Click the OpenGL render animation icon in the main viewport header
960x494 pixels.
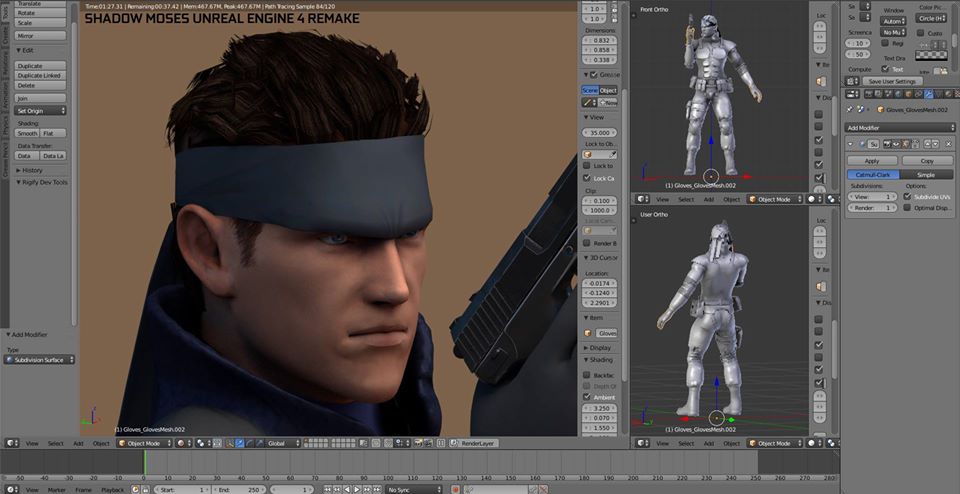[428, 443]
